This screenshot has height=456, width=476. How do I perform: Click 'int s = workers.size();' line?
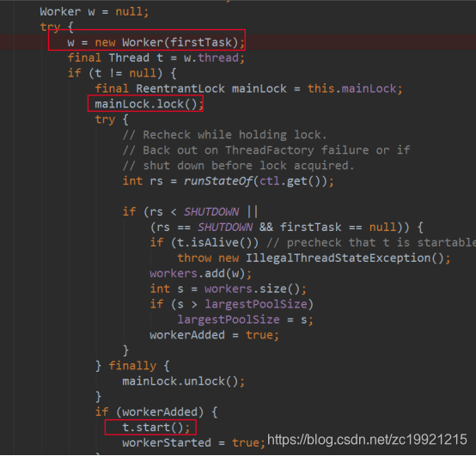[228, 289]
